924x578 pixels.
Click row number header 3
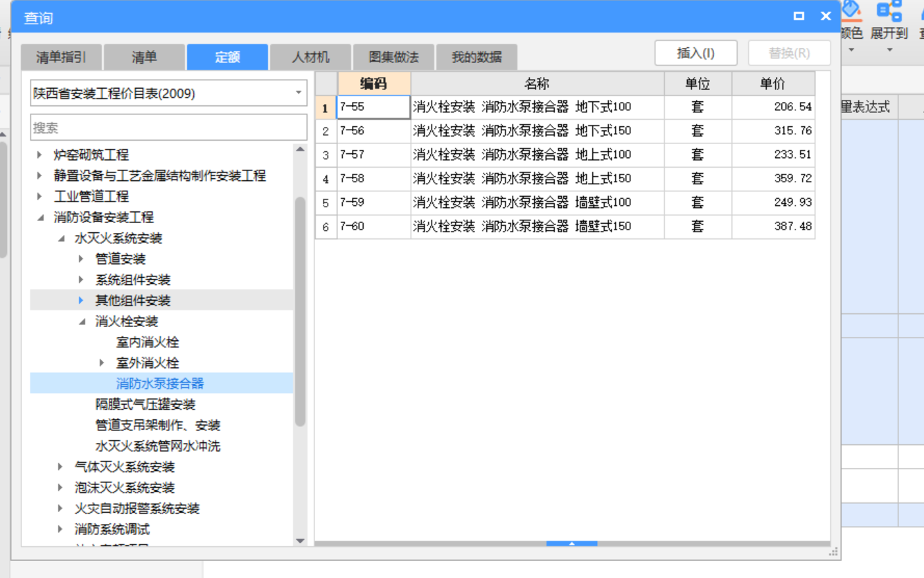(326, 155)
